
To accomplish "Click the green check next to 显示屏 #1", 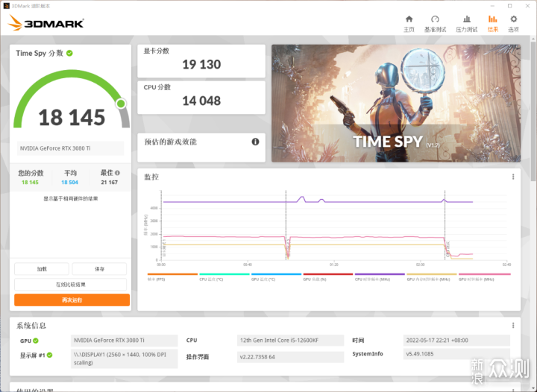I will click(x=50, y=355).
